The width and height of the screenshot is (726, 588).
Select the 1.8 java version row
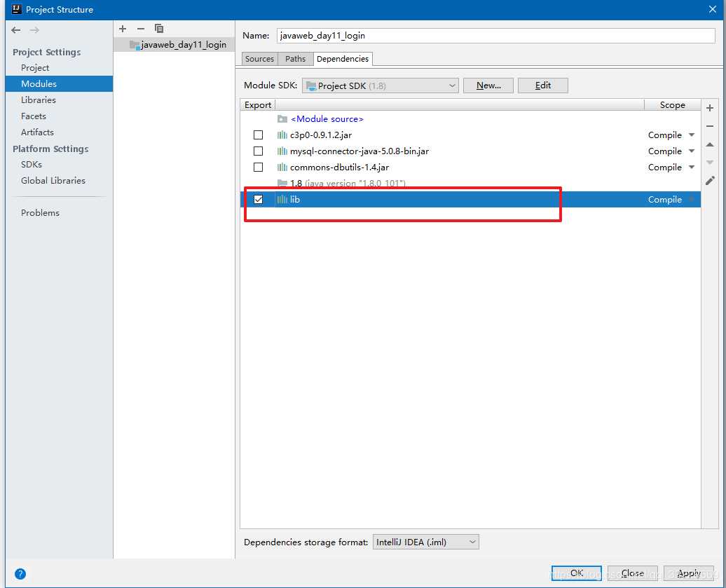(x=470, y=184)
